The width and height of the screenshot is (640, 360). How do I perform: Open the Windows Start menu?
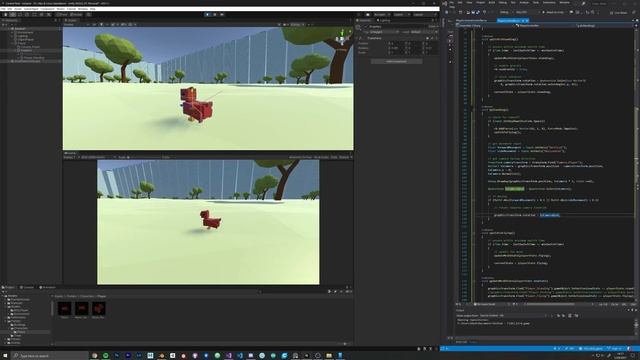point(5,356)
